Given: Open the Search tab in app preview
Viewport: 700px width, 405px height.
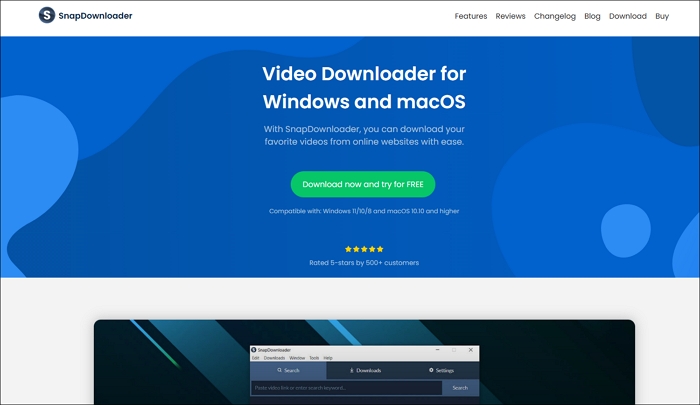Looking at the screenshot, I should point(288,370).
